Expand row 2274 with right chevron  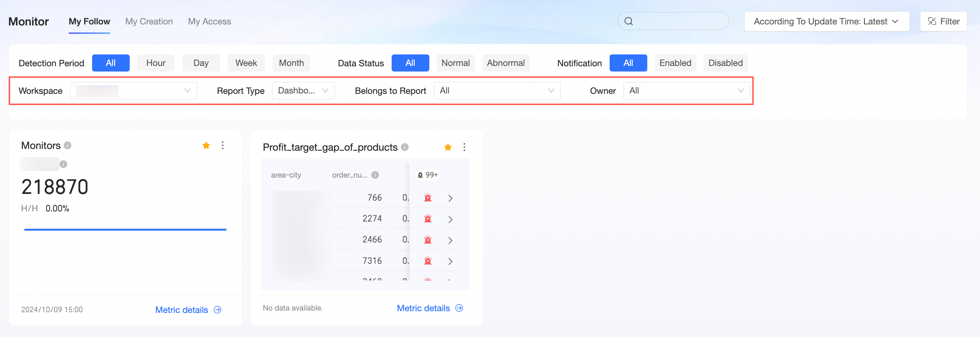pyautogui.click(x=451, y=219)
